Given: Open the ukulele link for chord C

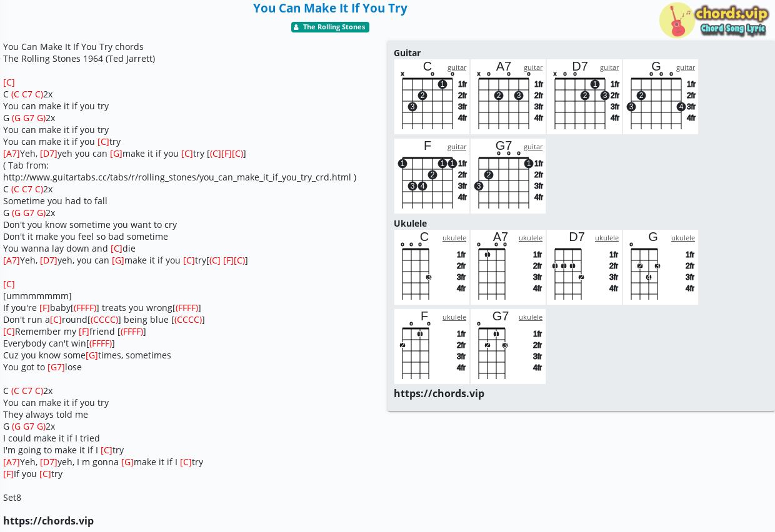Looking at the screenshot, I should [x=454, y=238].
